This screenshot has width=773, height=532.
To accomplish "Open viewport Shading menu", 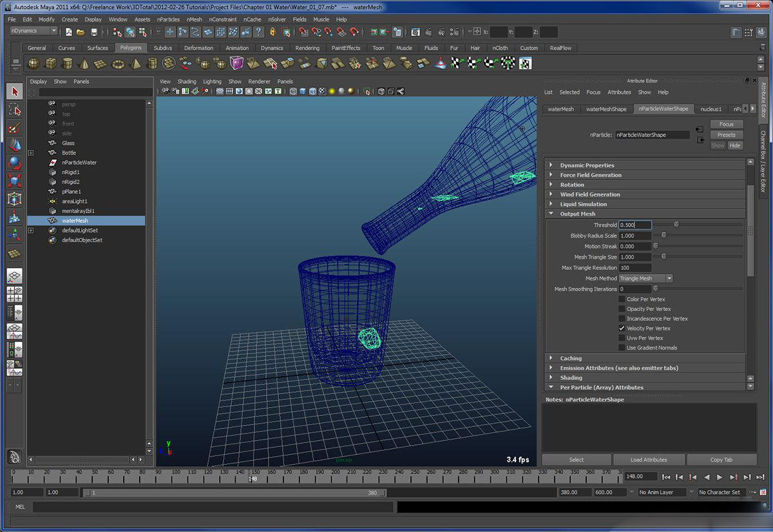I will tap(187, 82).
